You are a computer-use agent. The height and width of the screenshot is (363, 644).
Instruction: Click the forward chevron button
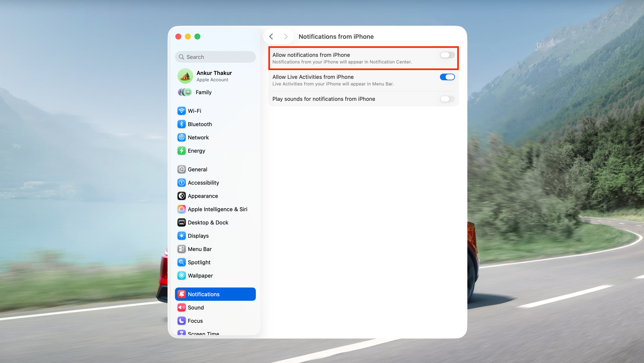click(286, 37)
